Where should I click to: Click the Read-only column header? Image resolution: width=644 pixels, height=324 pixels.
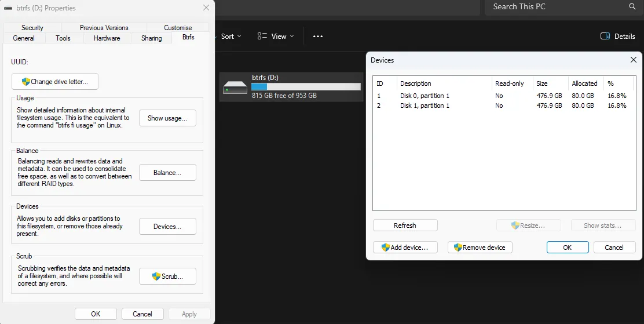coord(513,83)
